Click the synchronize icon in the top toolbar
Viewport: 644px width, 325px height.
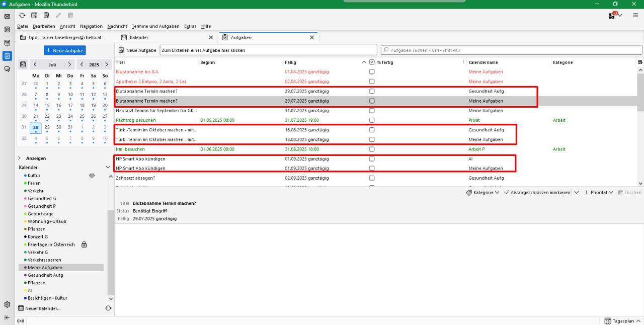(22, 16)
